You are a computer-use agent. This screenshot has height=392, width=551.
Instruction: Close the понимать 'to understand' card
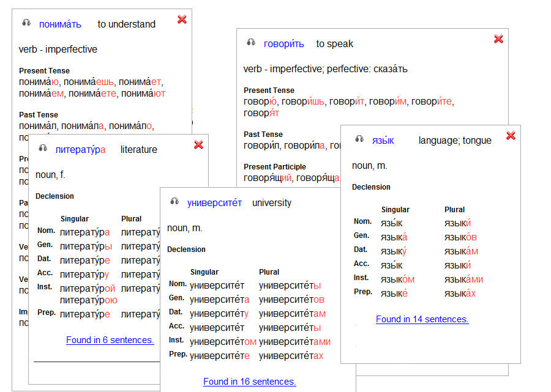pyautogui.click(x=182, y=20)
